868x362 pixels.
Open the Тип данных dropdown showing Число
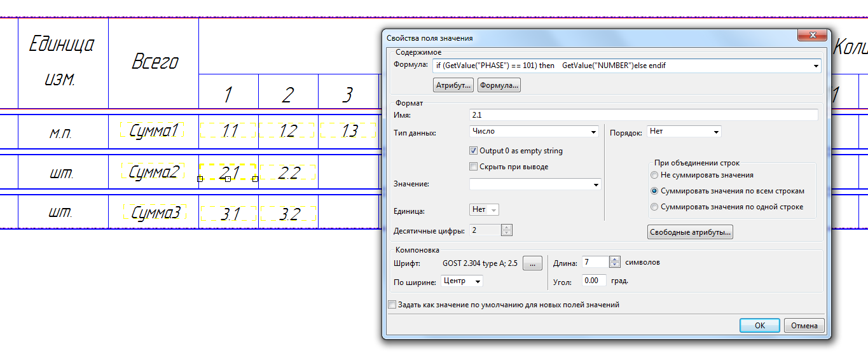pos(534,132)
